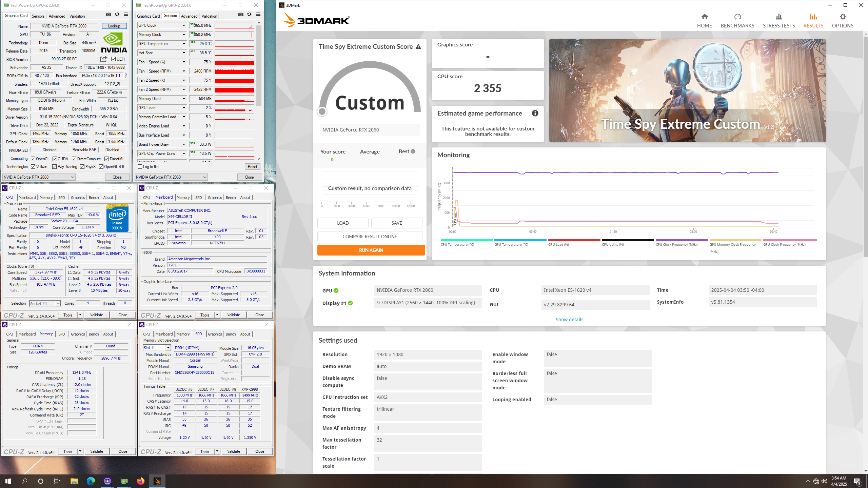Toggle Ray Tracing checkbox in GPU-Z
The image size is (868, 488).
coord(54,167)
